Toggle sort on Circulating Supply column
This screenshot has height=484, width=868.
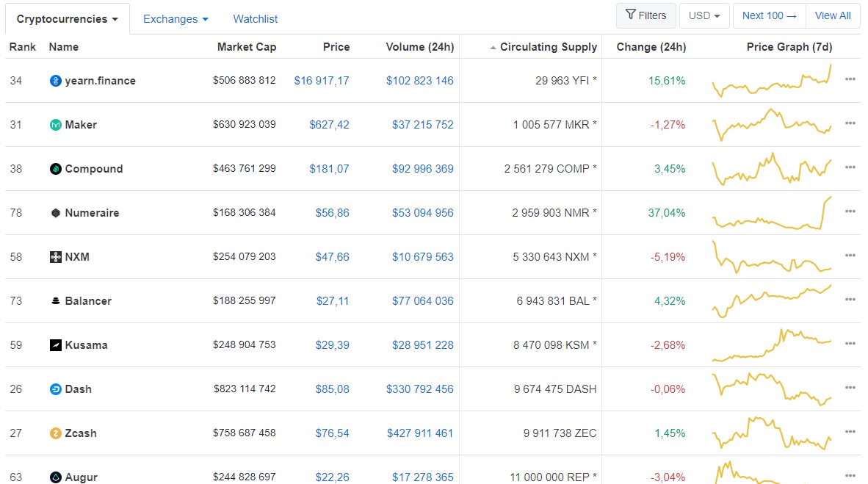point(543,47)
